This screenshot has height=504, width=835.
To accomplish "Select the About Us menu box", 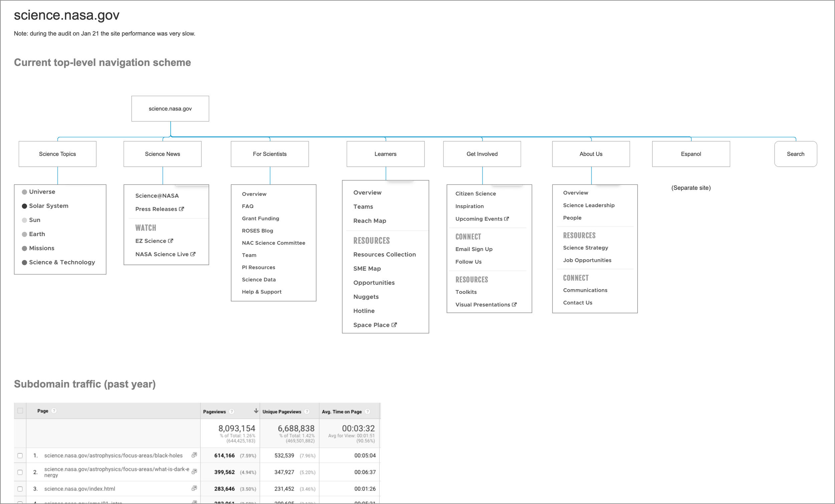I will click(591, 154).
